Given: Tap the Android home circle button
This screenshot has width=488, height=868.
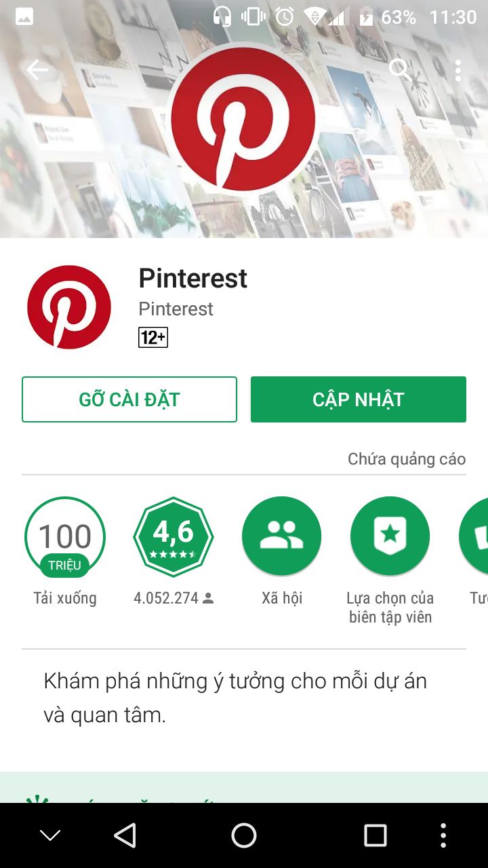Looking at the screenshot, I should click(x=244, y=835).
